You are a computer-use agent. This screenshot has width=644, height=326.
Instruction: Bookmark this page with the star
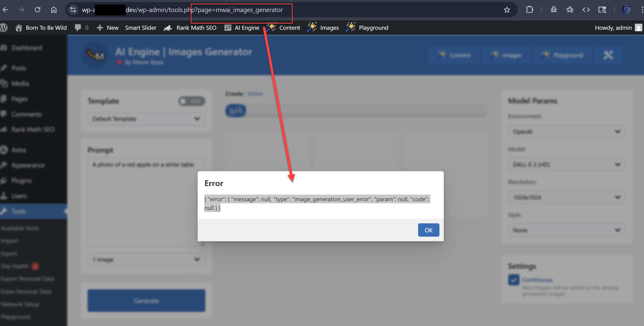coord(507,10)
